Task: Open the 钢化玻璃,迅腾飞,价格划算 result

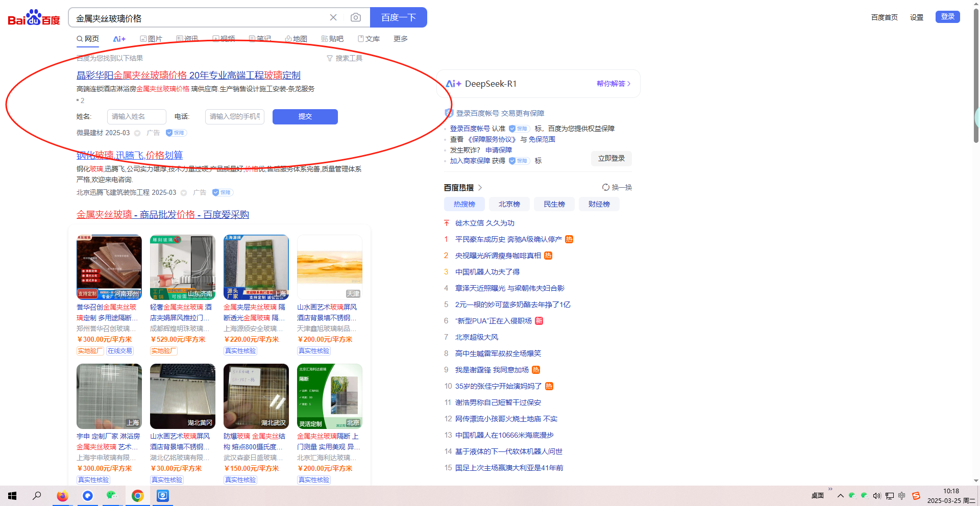Action: tap(130, 156)
